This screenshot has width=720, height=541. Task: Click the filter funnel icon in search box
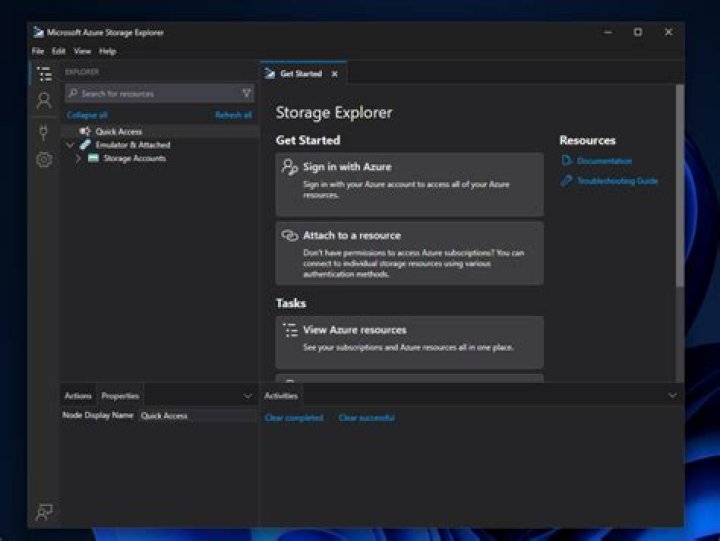[247, 94]
